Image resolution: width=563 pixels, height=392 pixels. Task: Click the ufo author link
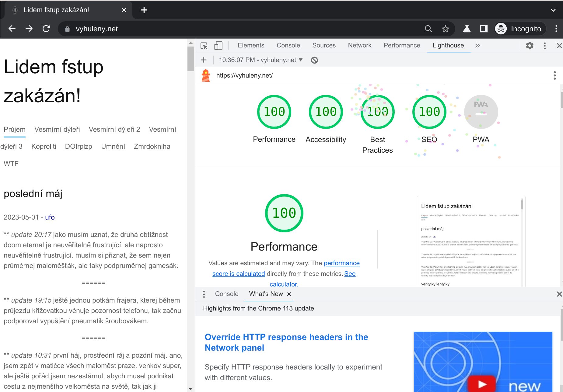[x=50, y=217]
